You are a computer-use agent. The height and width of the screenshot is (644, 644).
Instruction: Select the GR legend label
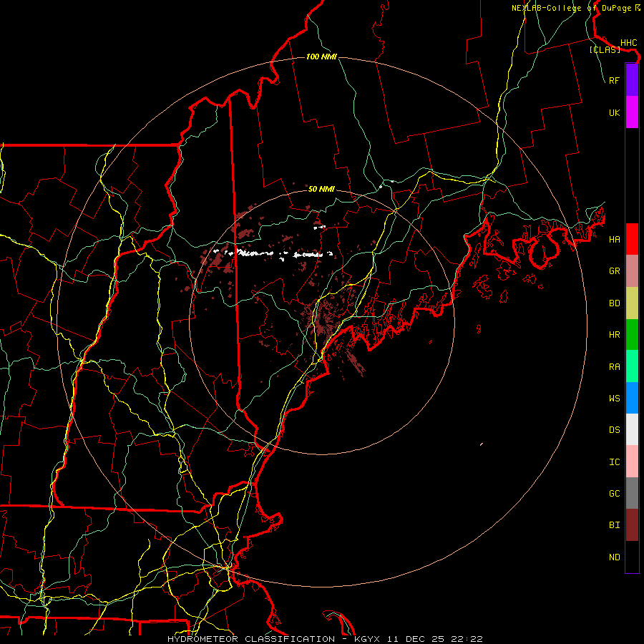click(x=614, y=271)
